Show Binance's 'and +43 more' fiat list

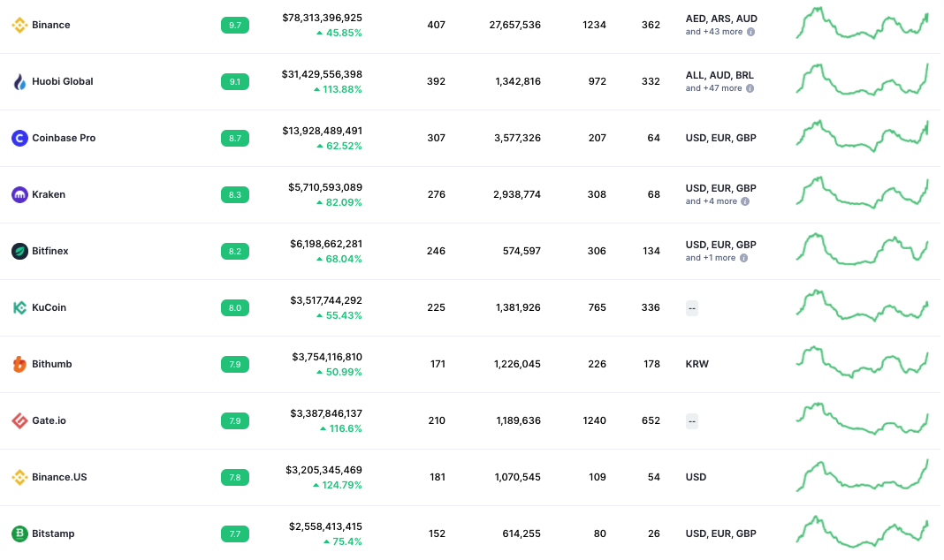[714, 32]
